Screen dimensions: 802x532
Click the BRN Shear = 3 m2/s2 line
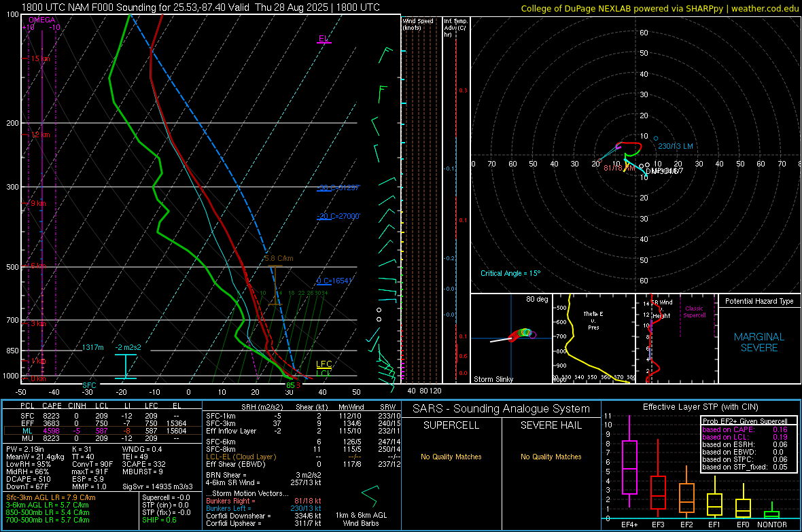[263, 475]
